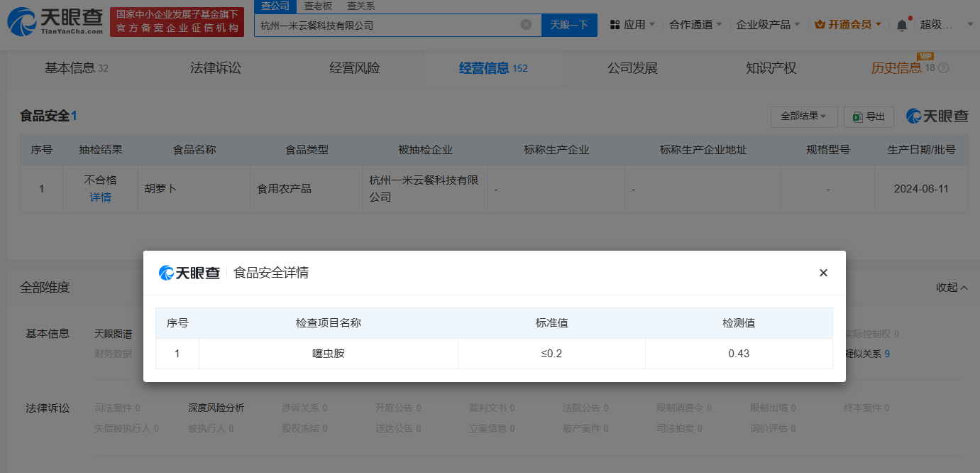Click the 终本案件 0 item

click(x=866, y=408)
